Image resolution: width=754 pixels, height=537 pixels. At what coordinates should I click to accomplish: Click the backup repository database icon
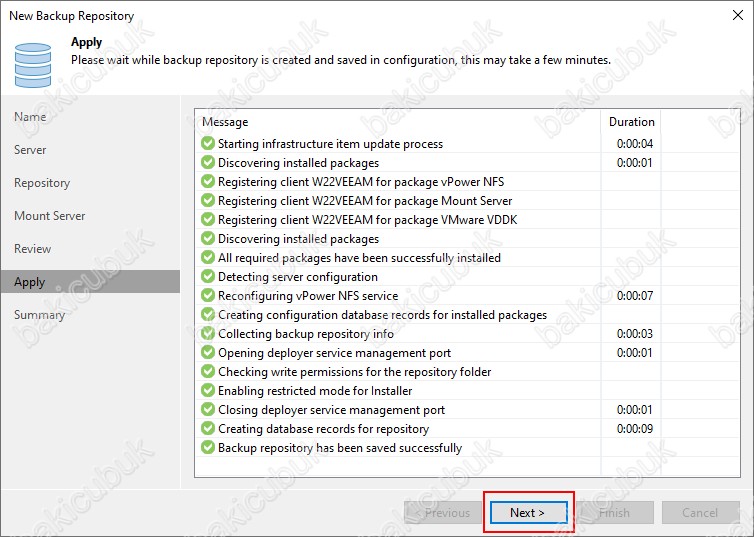pyautogui.click(x=33, y=65)
